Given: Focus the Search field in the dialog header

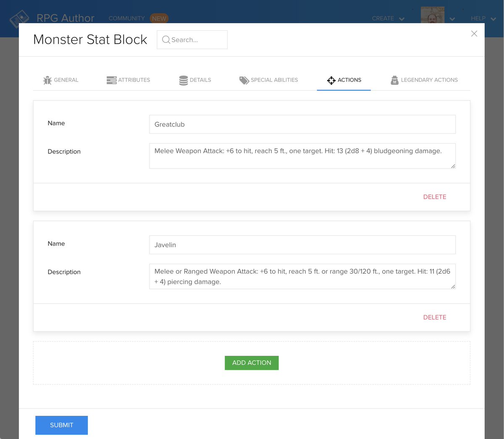Looking at the screenshot, I should pos(192,39).
